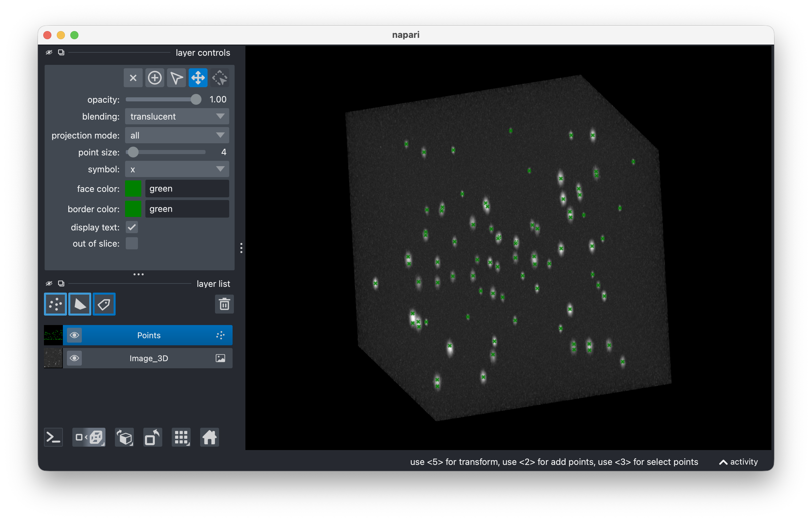812x521 pixels.
Task: Select the Image_3D layer row
Action: click(138, 358)
